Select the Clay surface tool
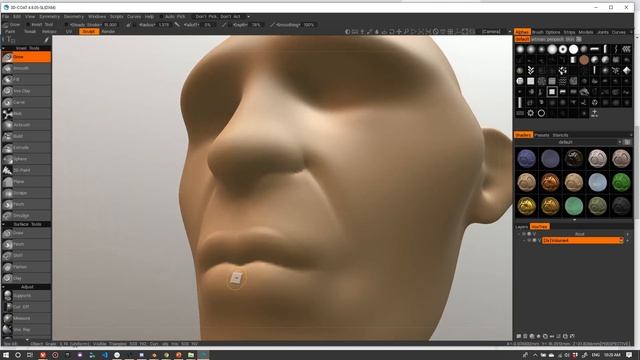 [26, 278]
